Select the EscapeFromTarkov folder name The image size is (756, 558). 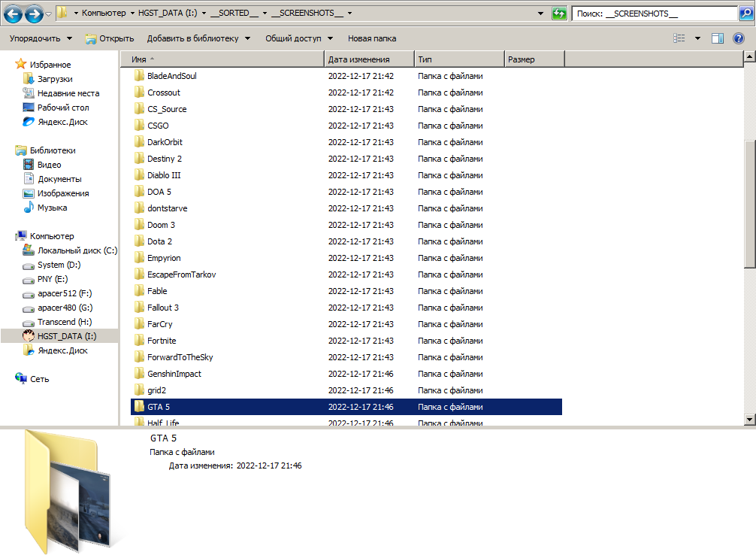pos(182,274)
